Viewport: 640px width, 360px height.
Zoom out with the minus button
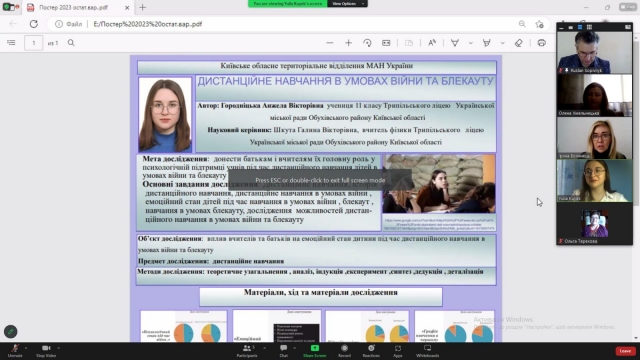(x=330, y=43)
